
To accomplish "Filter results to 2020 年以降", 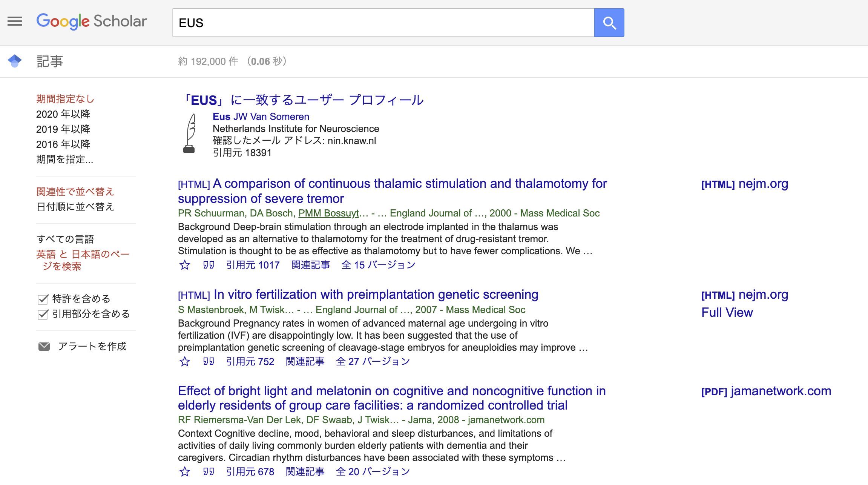I will point(63,114).
